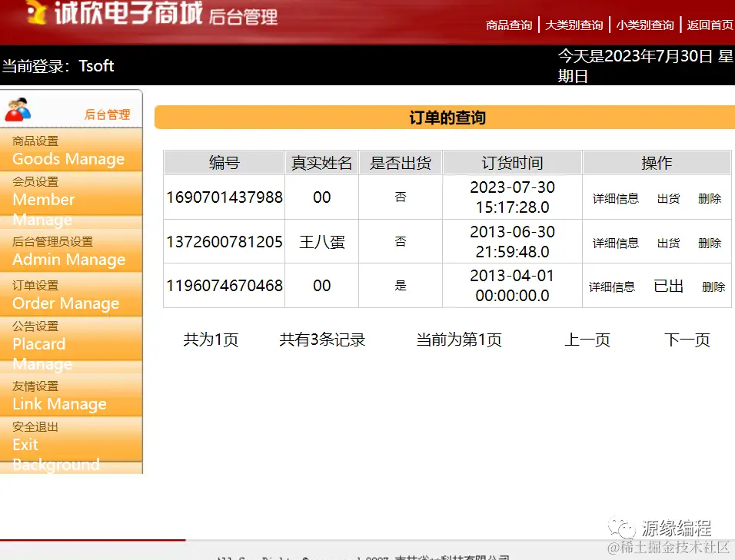The width and height of the screenshot is (735, 560).
Task: Click the 2023-07-30 15:17:28.0 time cell
Action: pos(512,197)
